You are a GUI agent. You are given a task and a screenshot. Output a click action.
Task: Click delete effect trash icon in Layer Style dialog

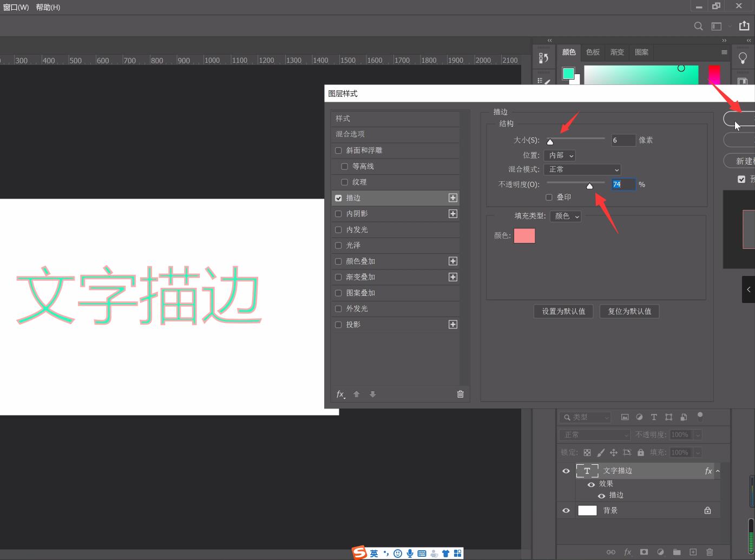[x=461, y=394]
